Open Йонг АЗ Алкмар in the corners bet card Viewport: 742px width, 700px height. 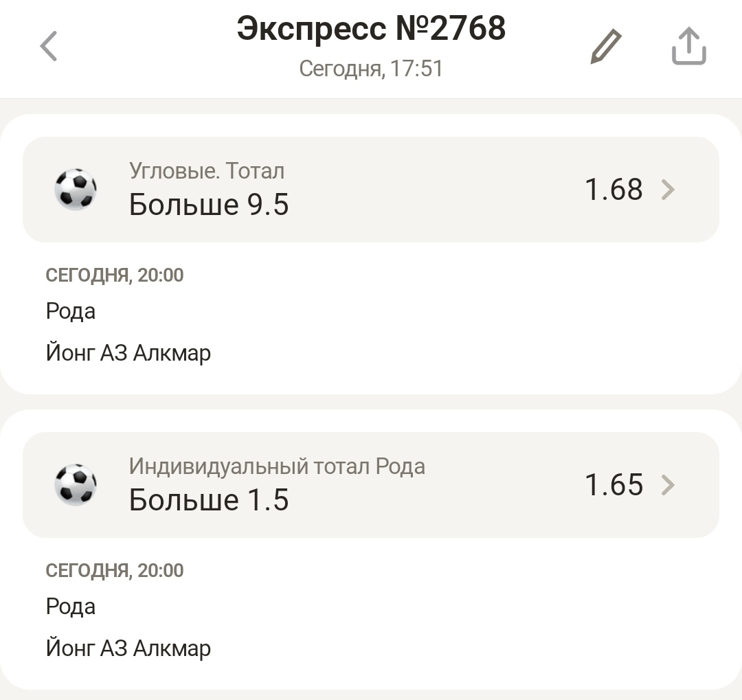click(x=128, y=353)
